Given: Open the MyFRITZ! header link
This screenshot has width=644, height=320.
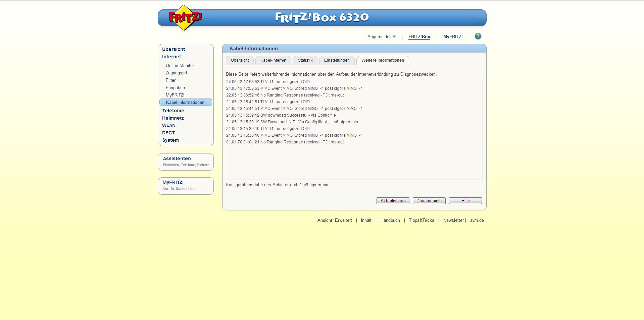Looking at the screenshot, I should [x=453, y=37].
